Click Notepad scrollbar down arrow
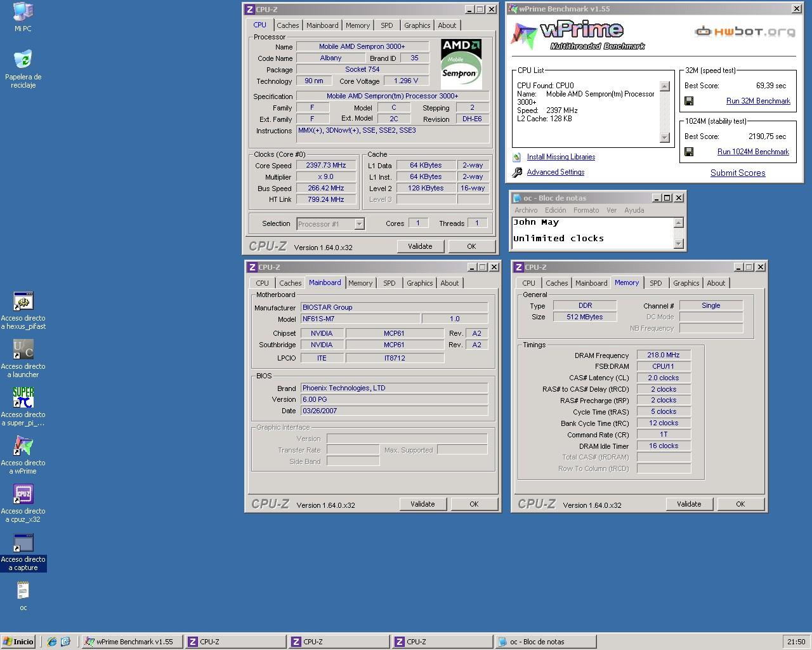The width and height of the screenshot is (812, 650). click(678, 244)
